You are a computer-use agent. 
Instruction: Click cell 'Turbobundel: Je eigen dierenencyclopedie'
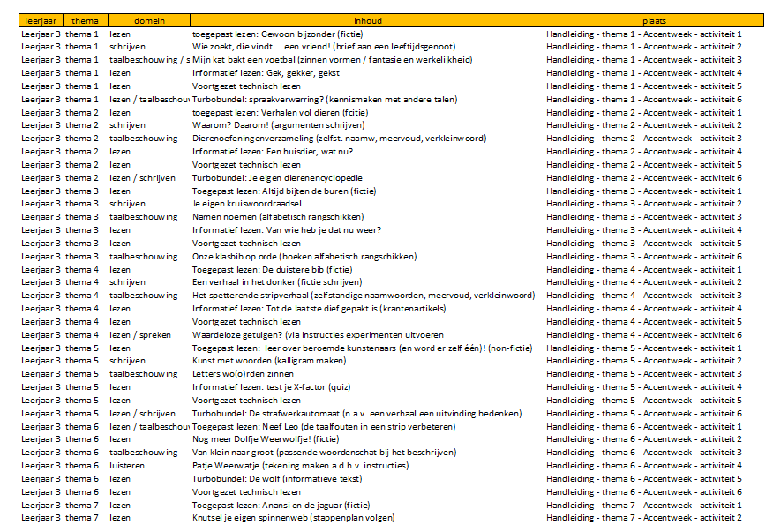pos(277,178)
